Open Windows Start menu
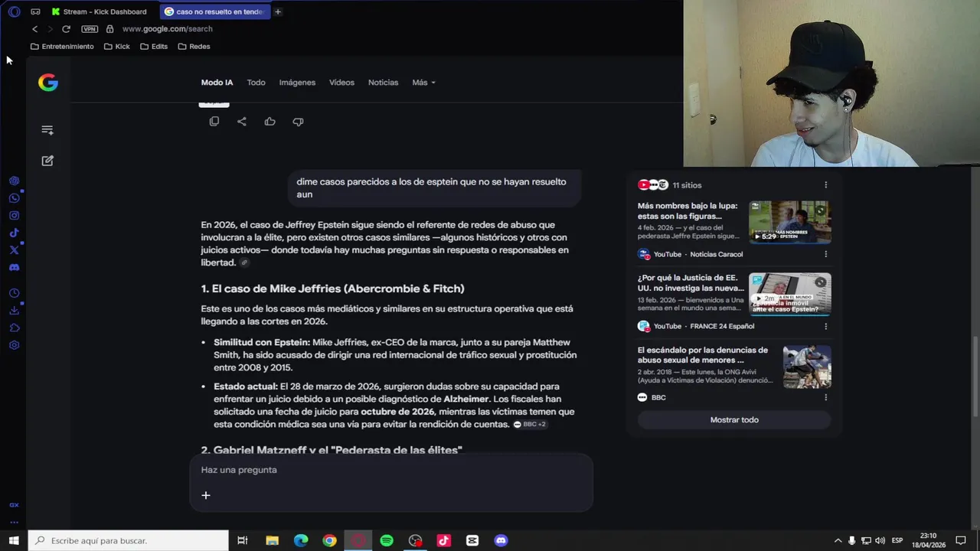The height and width of the screenshot is (551, 980). [14, 540]
